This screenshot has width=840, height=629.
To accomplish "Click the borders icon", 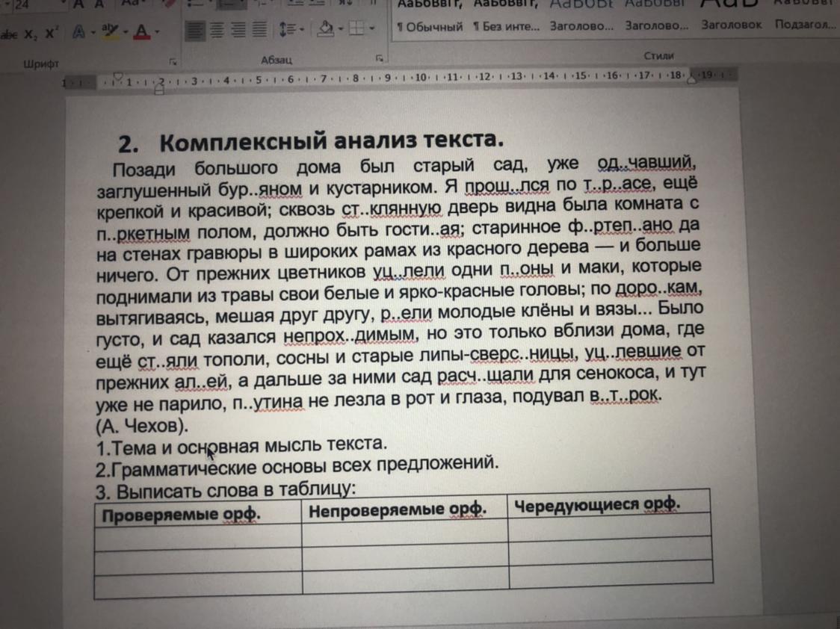I will [x=356, y=28].
